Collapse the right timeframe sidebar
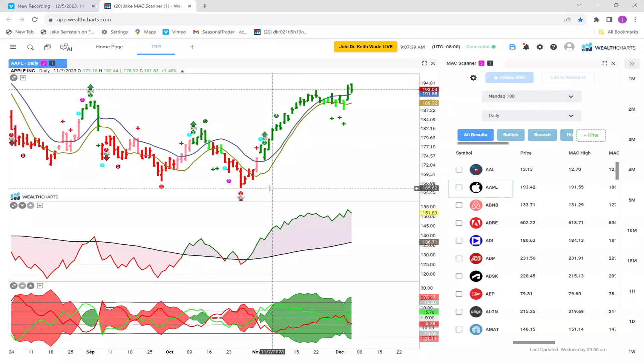Viewport: 644px width, 362px height. coord(632,64)
